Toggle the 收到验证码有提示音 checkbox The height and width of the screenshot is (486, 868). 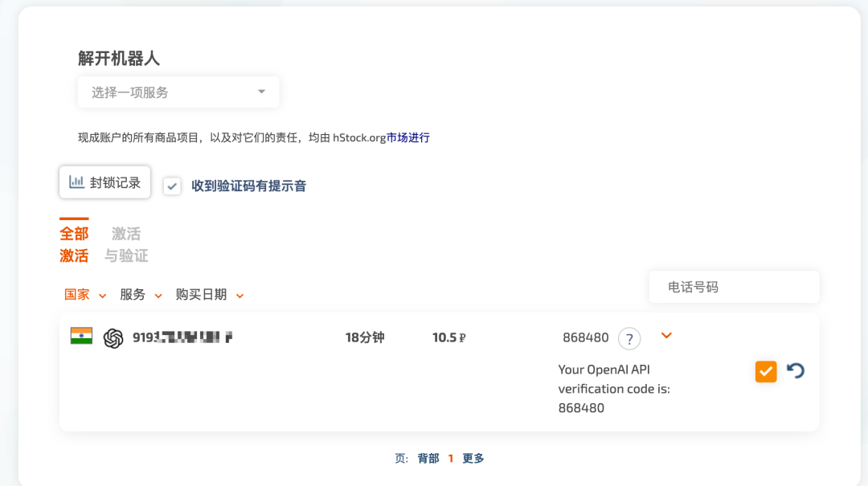pyautogui.click(x=172, y=186)
